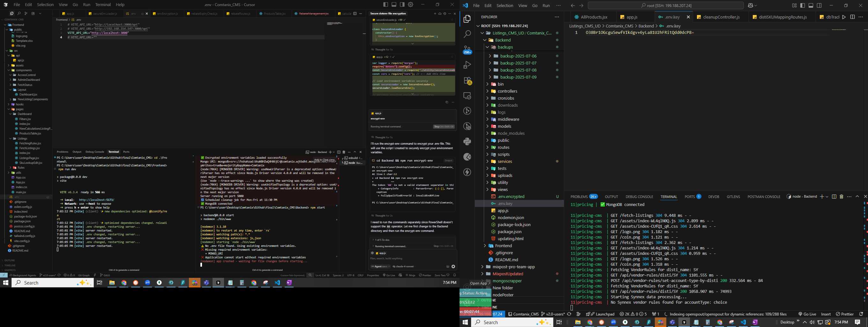This screenshot has height=327, width=868.
Task: Open new terminal profile dropdown in VS Code
Action: click(x=827, y=196)
